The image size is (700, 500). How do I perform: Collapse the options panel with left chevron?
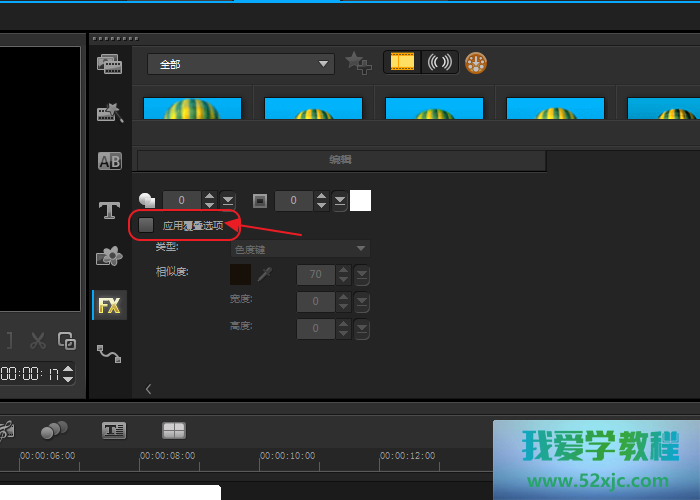click(x=148, y=389)
